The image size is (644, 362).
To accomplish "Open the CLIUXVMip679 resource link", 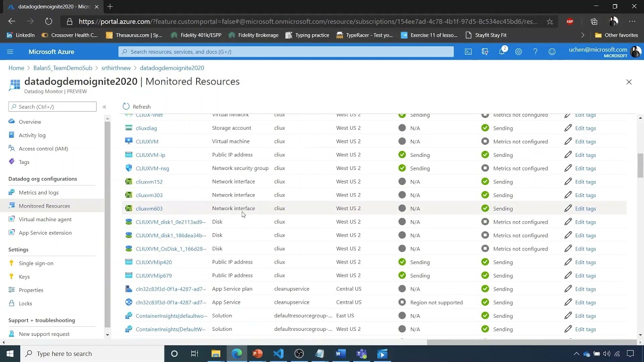I will 153,276.
